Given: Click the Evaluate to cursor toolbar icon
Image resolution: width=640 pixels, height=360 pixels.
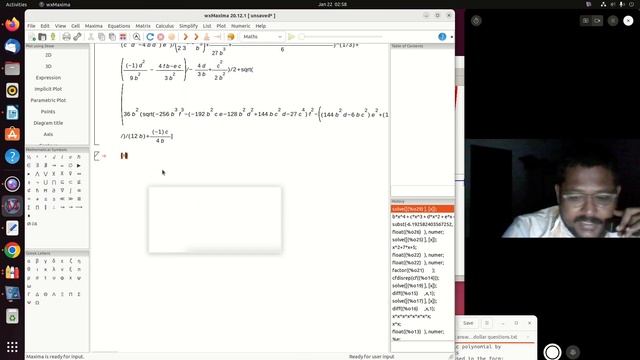Looking at the screenshot, I should pos(207,37).
